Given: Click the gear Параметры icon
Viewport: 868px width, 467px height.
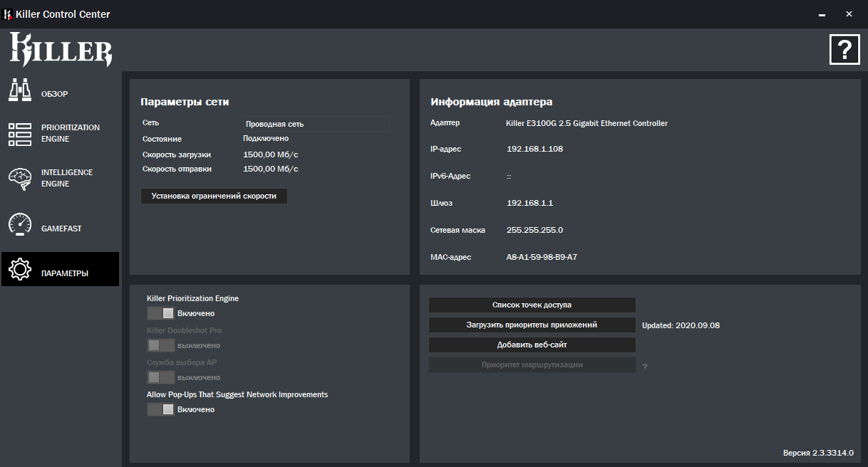Looking at the screenshot, I should pos(19,269).
